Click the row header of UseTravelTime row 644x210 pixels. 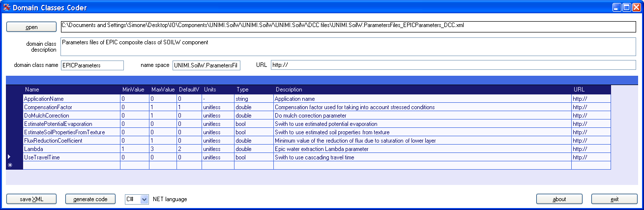pos(14,157)
